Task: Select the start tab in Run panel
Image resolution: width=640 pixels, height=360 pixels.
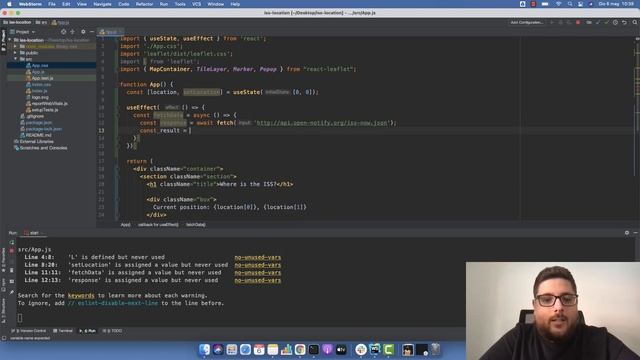Action: point(32,233)
